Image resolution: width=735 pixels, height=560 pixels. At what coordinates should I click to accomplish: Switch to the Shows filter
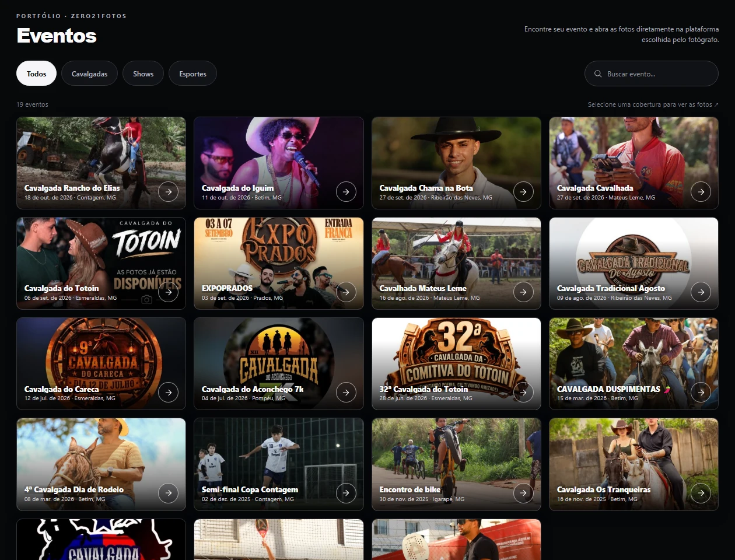(x=143, y=73)
